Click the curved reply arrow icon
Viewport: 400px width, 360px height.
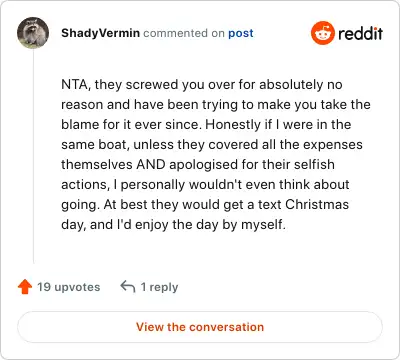[x=128, y=286]
